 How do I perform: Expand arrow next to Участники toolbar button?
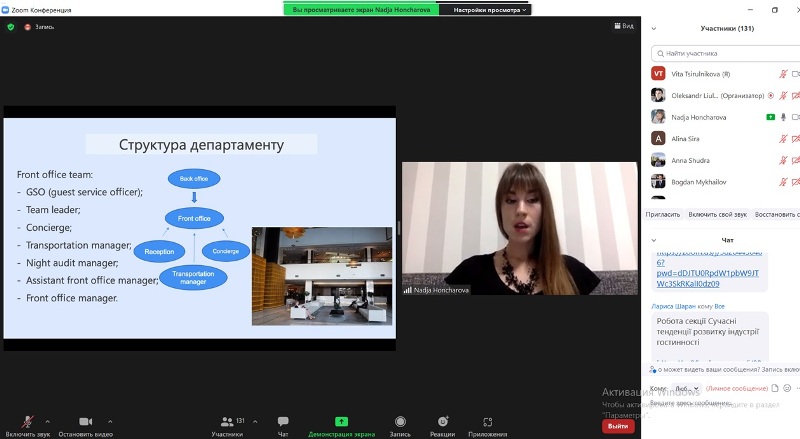[x=255, y=422]
